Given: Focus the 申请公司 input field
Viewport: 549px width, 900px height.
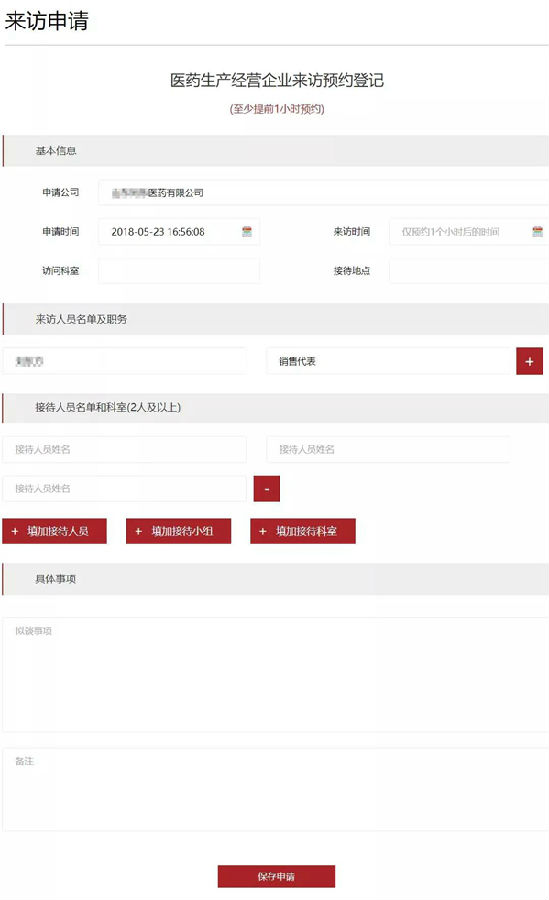Looking at the screenshot, I should click(323, 193).
